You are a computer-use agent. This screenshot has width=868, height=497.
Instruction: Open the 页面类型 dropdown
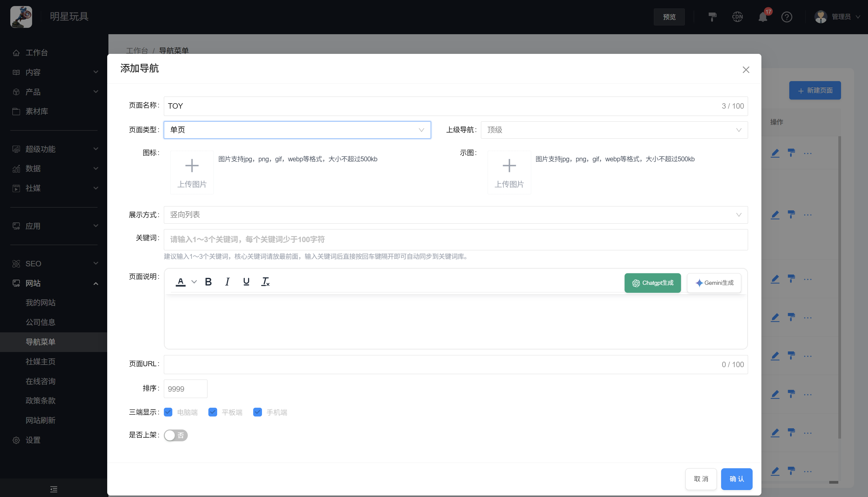coord(297,130)
